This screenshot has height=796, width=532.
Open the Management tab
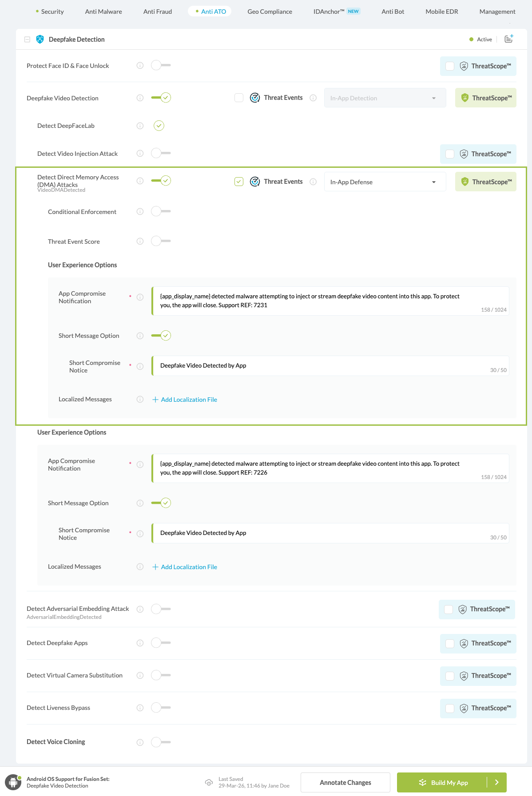[x=497, y=12]
